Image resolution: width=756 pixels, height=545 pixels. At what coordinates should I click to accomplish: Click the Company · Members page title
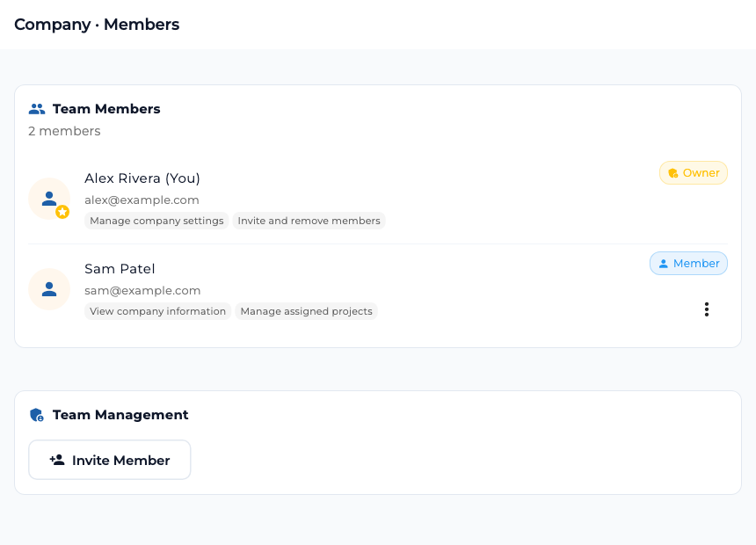97,25
